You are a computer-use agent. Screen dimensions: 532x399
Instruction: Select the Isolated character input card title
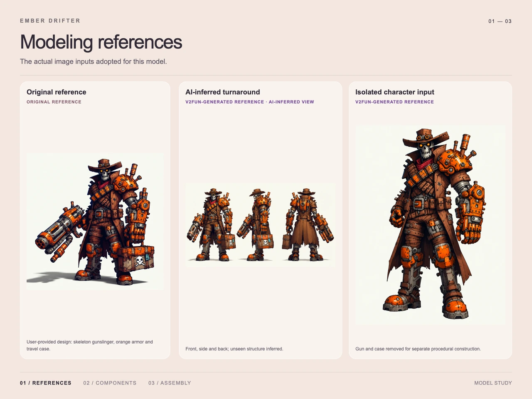pos(395,92)
